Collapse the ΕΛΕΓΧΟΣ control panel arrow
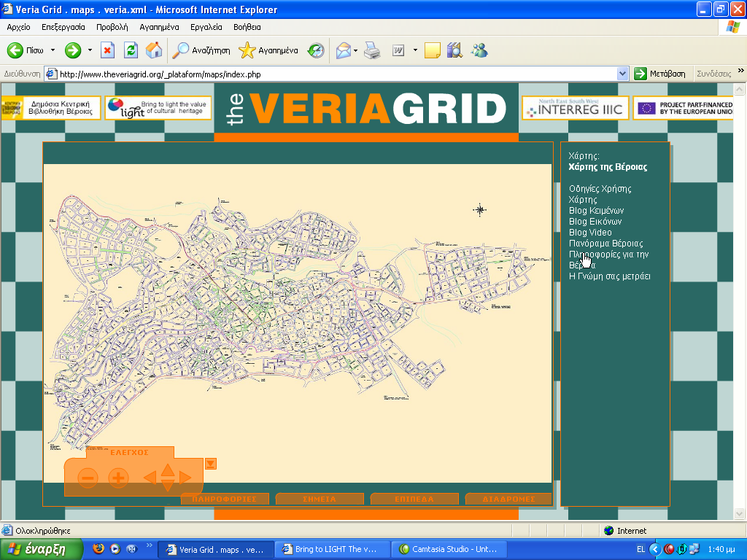 [x=211, y=463]
